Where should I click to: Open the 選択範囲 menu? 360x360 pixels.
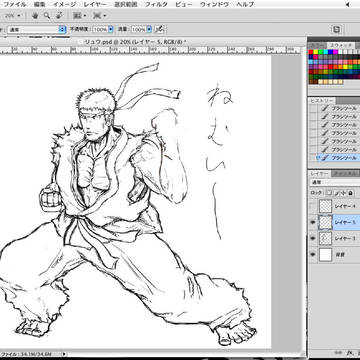point(126,4)
